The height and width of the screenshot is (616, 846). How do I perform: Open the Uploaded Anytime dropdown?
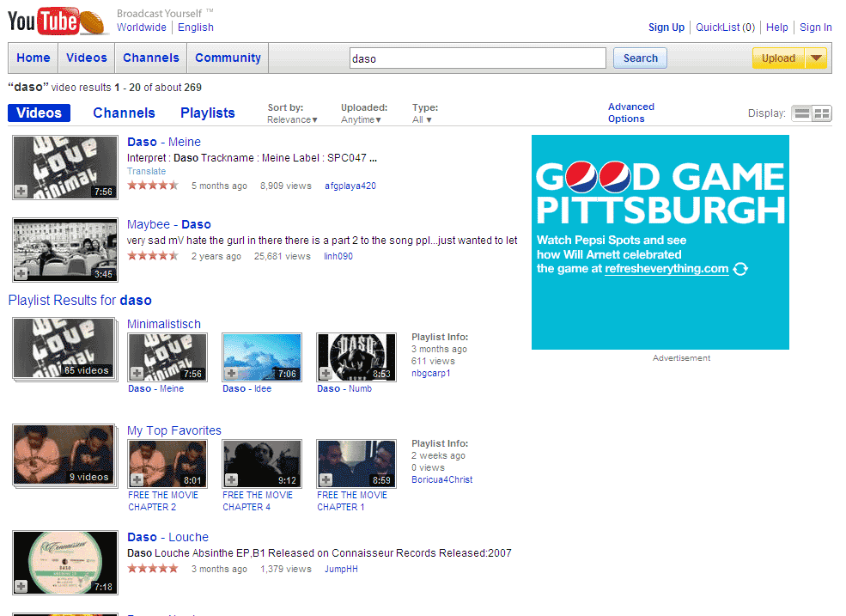tap(361, 120)
